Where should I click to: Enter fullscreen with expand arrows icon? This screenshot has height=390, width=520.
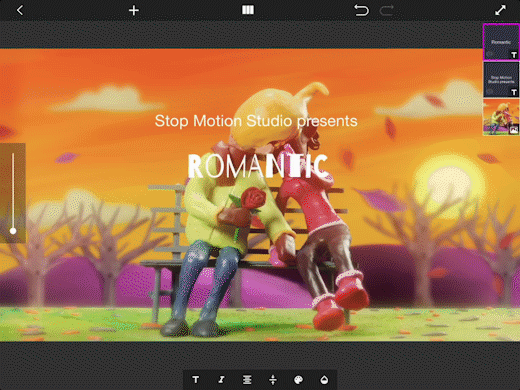(x=500, y=10)
